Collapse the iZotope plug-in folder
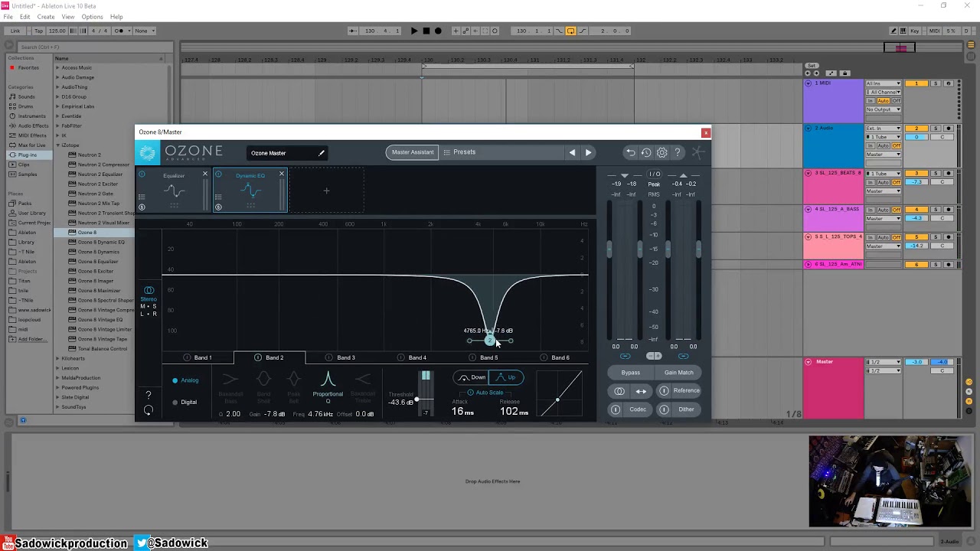This screenshot has width=980, height=551. 57,145
